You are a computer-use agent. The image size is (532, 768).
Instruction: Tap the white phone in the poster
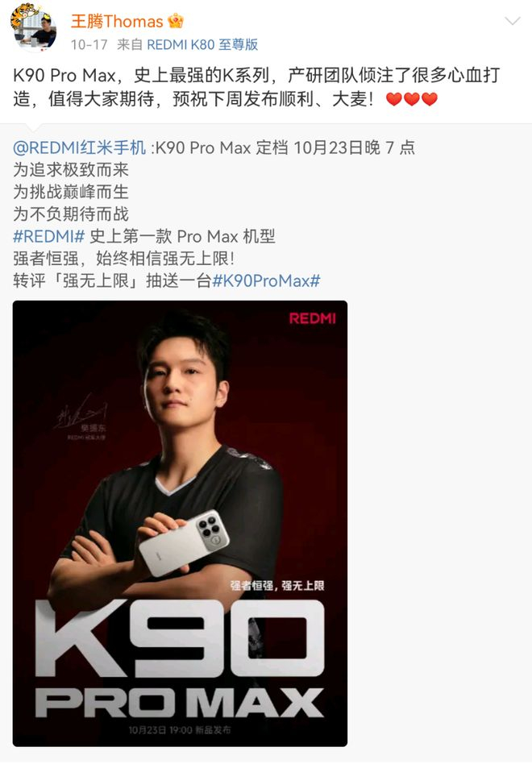[185, 542]
